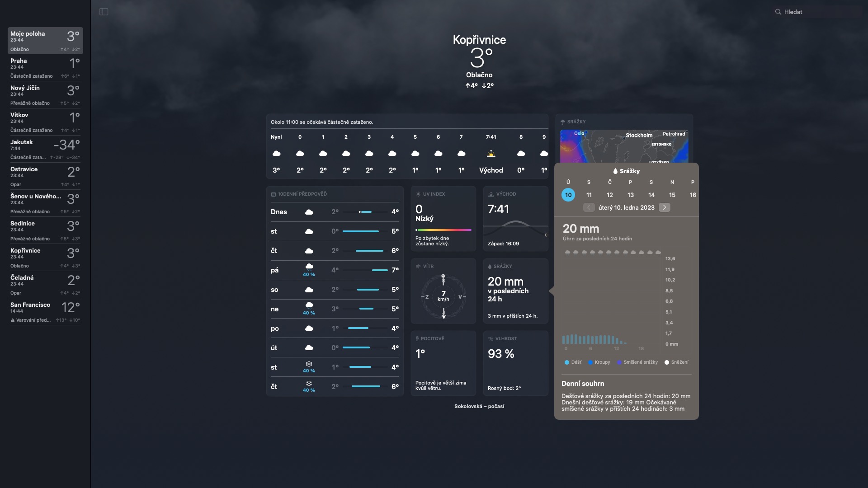Screen dimensions: 868x488
Task: Select Praha in the locations list
Action: coord(45,68)
